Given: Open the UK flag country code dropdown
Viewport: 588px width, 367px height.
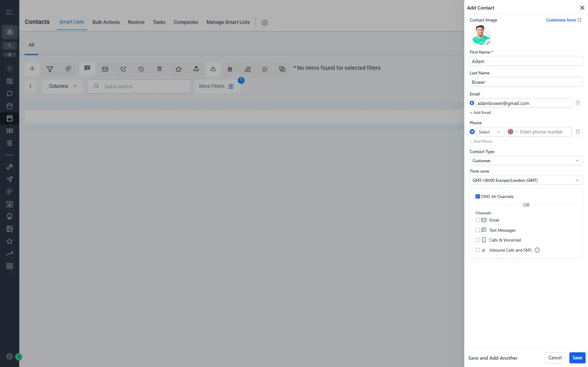Looking at the screenshot, I should click(513, 132).
